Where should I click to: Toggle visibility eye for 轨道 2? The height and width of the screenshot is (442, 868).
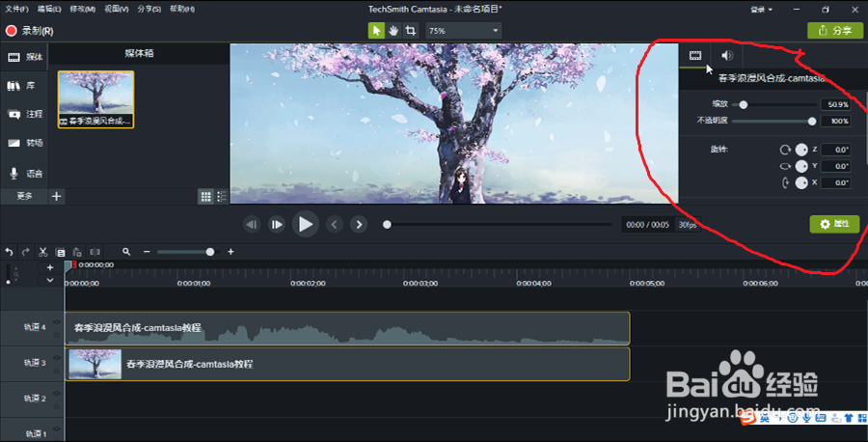57,393
